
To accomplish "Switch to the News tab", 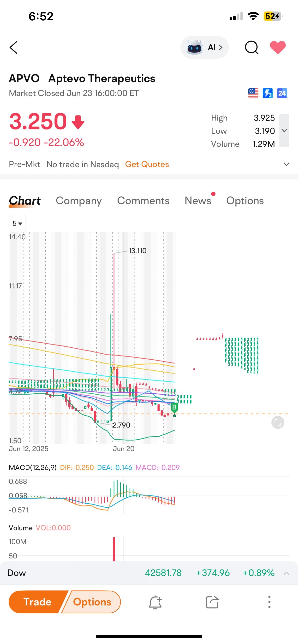I will click(x=198, y=201).
